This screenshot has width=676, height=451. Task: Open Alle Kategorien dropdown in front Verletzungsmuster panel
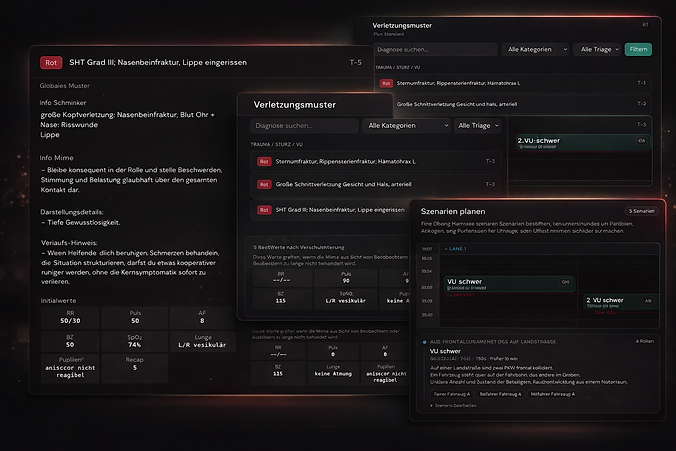click(407, 125)
